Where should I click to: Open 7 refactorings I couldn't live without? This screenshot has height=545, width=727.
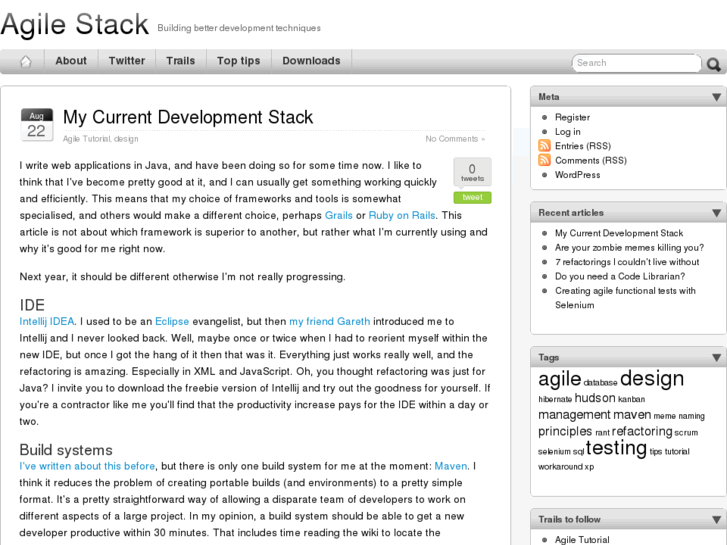[x=627, y=262]
